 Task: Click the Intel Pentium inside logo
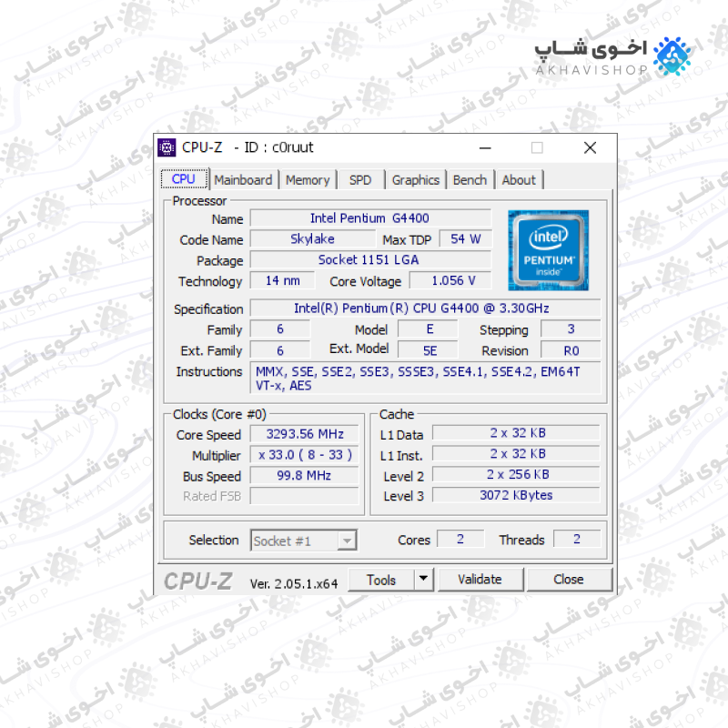click(549, 250)
